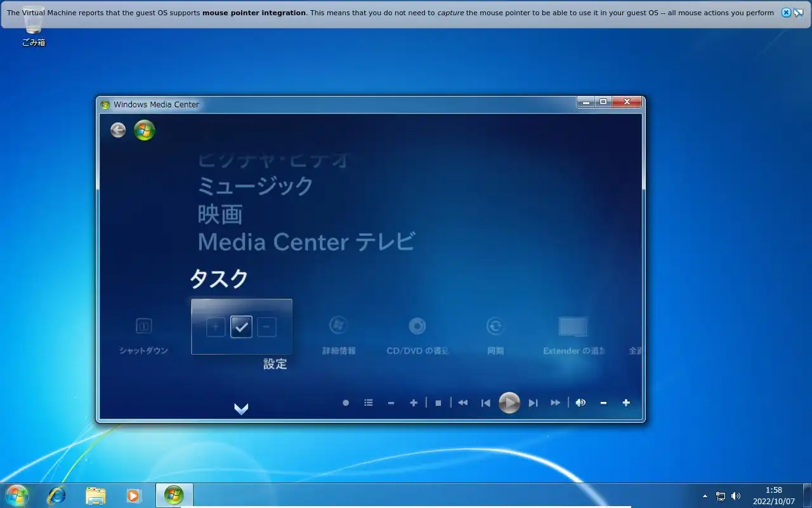
Task: Open the 詳細情報 task tile
Action: [x=339, y=336]
